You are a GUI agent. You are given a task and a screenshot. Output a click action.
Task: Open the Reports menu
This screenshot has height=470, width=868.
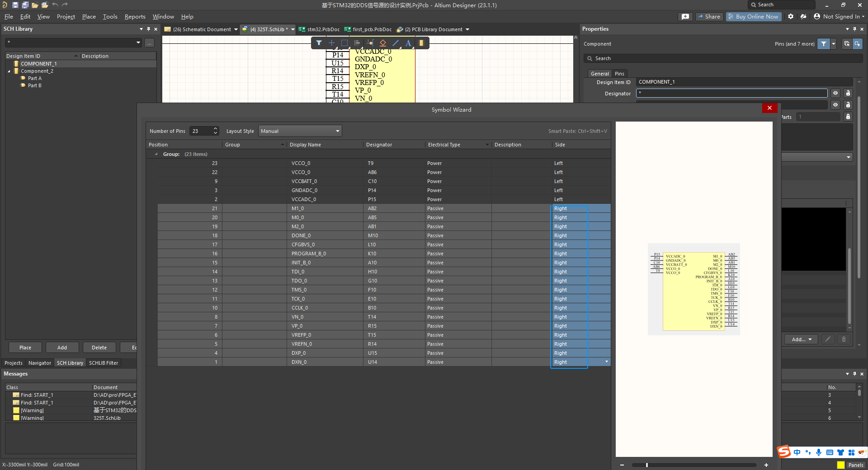[x=135, y=17]
